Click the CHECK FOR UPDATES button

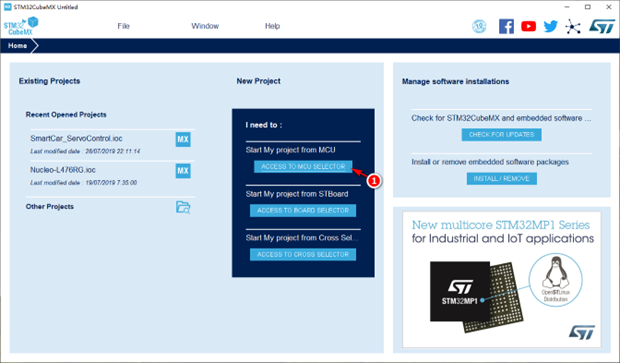501,134
